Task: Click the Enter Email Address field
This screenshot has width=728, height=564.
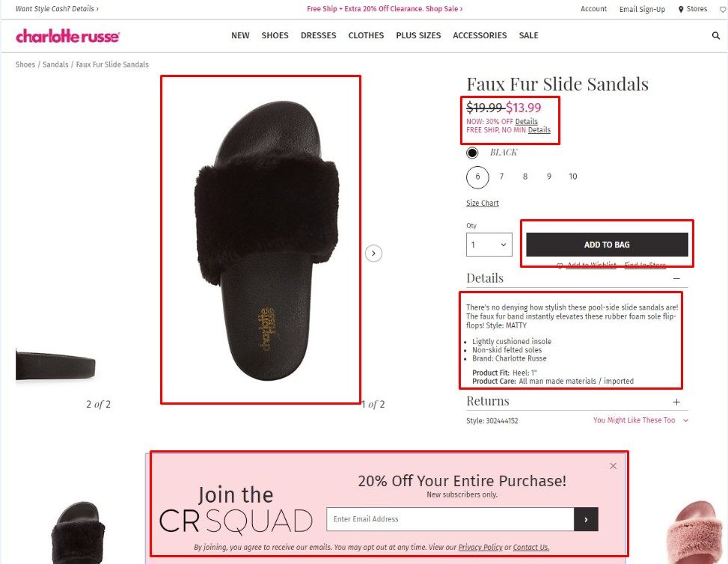Action: tap(450, 519)
